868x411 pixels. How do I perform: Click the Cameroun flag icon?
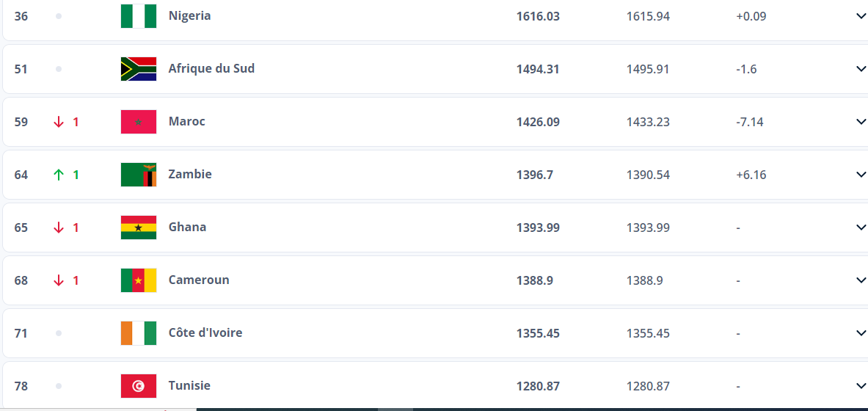point(139,280)
